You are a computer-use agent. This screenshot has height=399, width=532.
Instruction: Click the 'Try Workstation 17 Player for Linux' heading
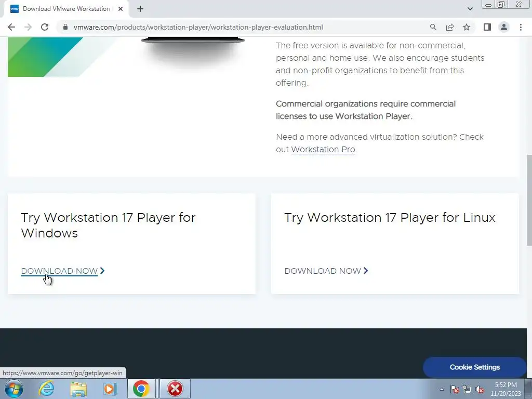(x=390, y=218)
